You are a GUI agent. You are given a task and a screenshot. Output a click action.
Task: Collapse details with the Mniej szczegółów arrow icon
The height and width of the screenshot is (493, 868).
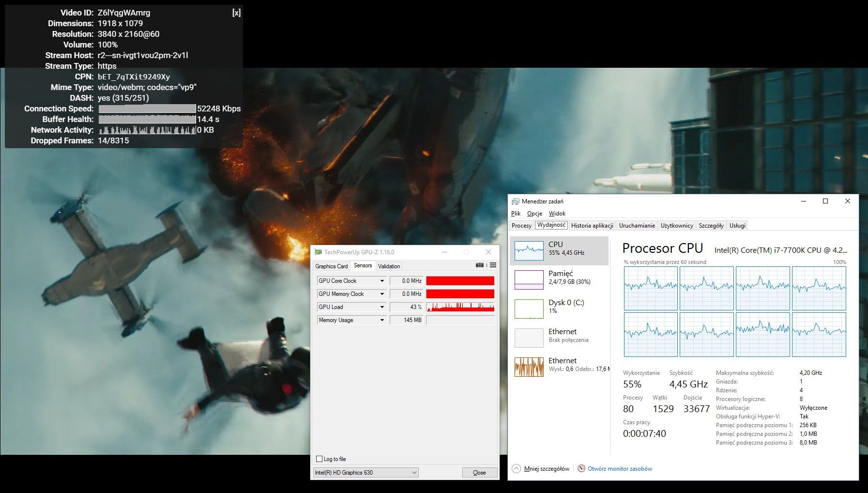tap(517, 469)
